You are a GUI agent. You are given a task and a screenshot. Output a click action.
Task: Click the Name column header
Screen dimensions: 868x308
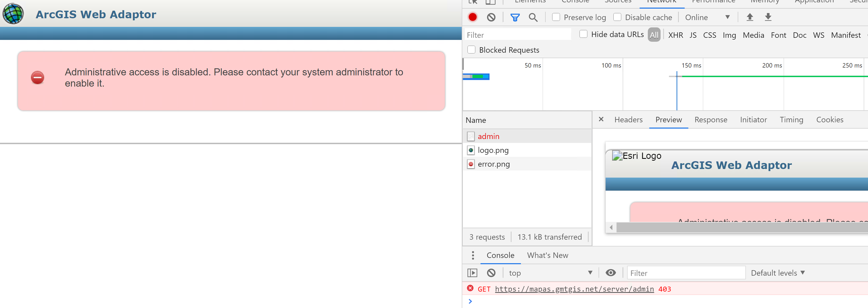527,120
